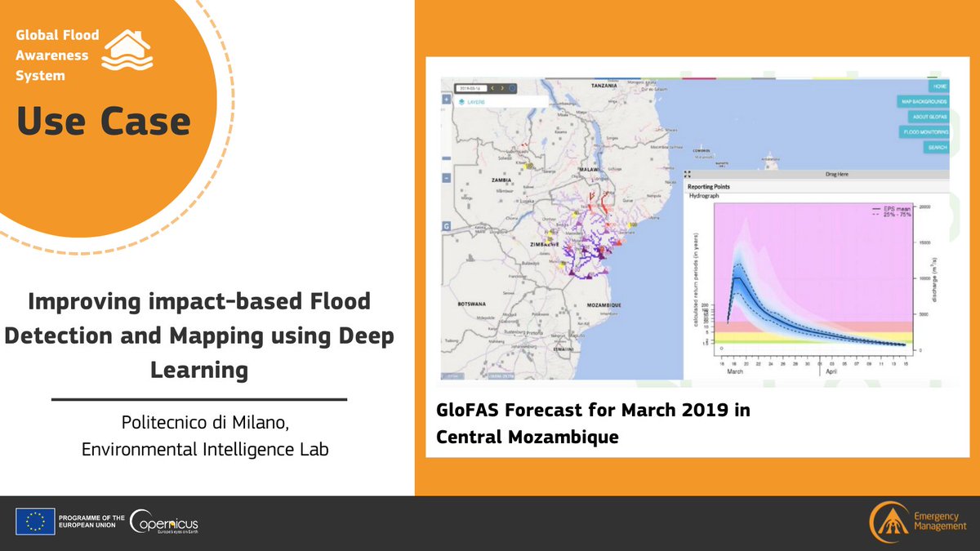Click the Global Flood Awareness System text

click(x=58, y=56)
